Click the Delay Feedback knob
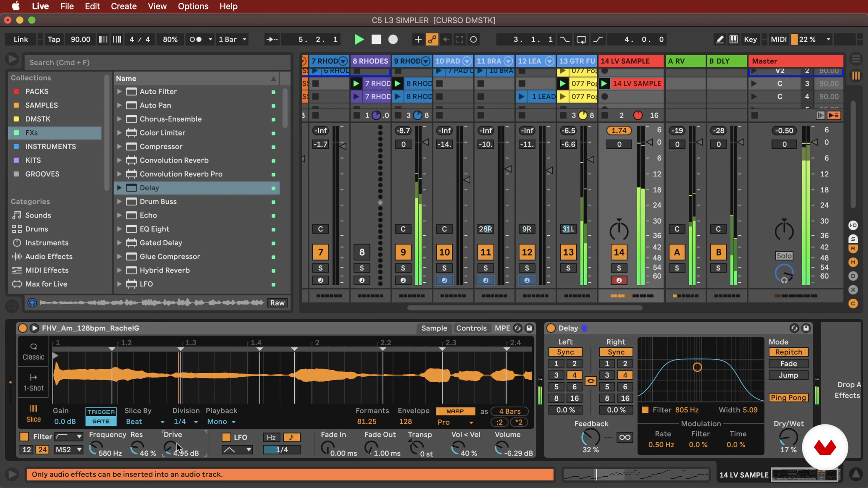 click(x=590, y=437)
